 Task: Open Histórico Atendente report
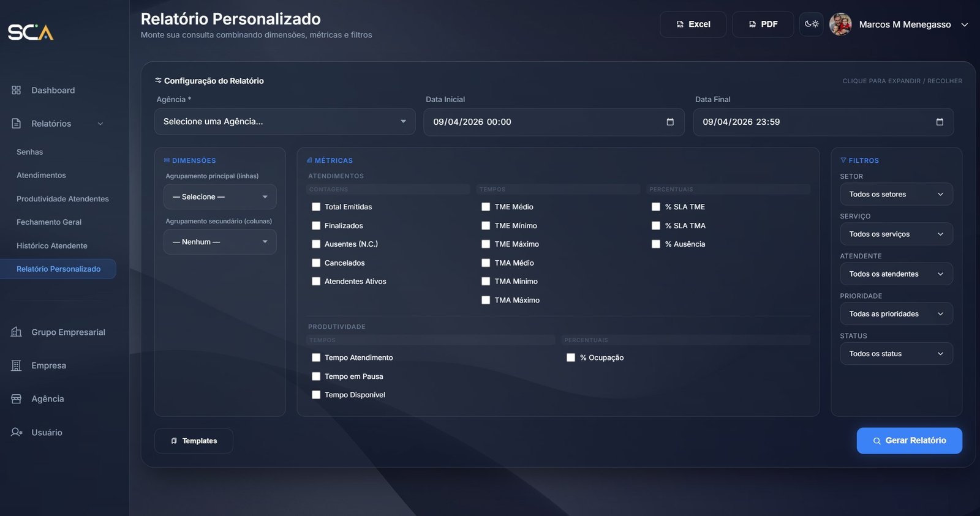tap(52, 245)
